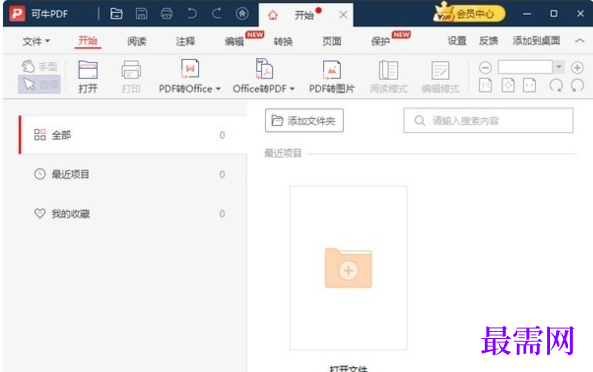Click into the zoom percentage field

(x=525, y=67)
